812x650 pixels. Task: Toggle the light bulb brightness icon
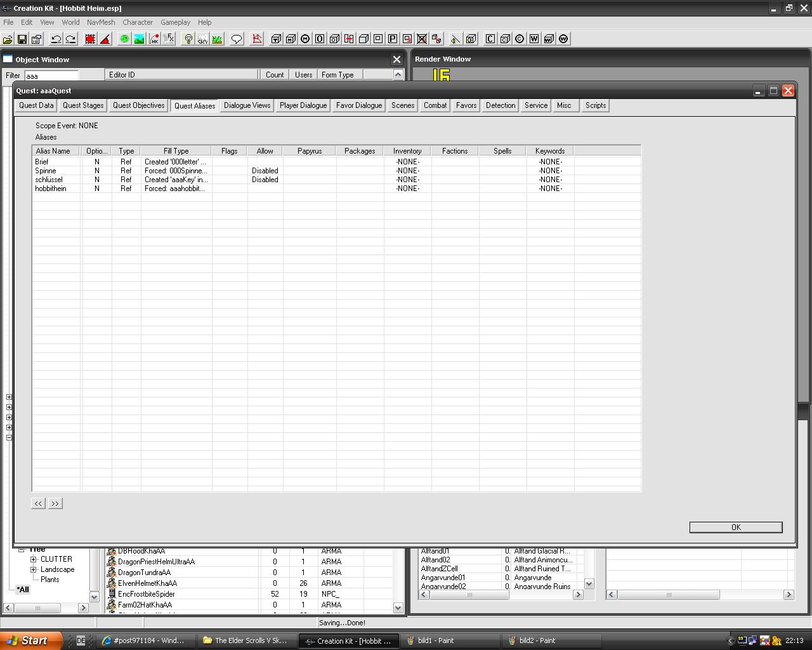pos(188,39)
